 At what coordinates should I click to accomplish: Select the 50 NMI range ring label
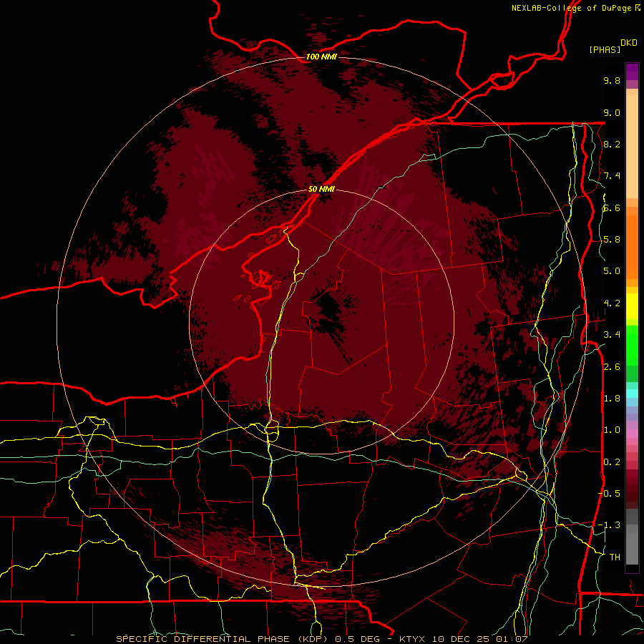click(321, 189)
